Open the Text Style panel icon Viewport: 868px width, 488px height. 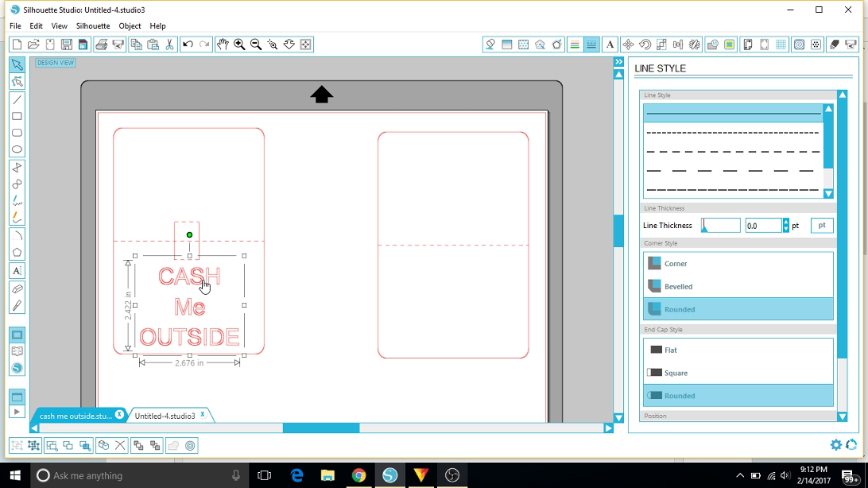[610, 45]
